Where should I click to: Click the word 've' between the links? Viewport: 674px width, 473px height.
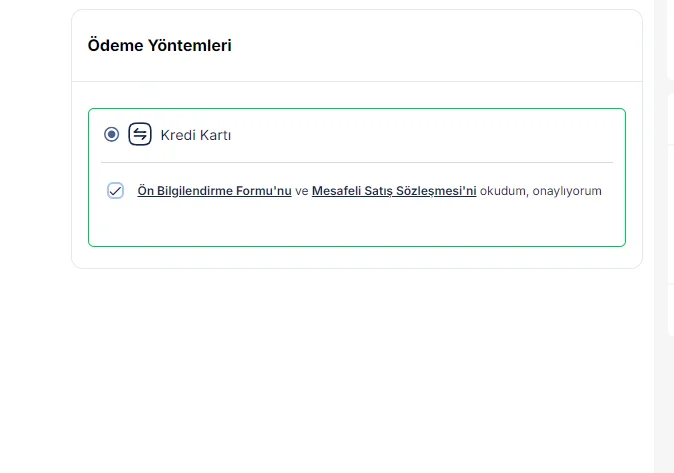[x=302, y=190]
